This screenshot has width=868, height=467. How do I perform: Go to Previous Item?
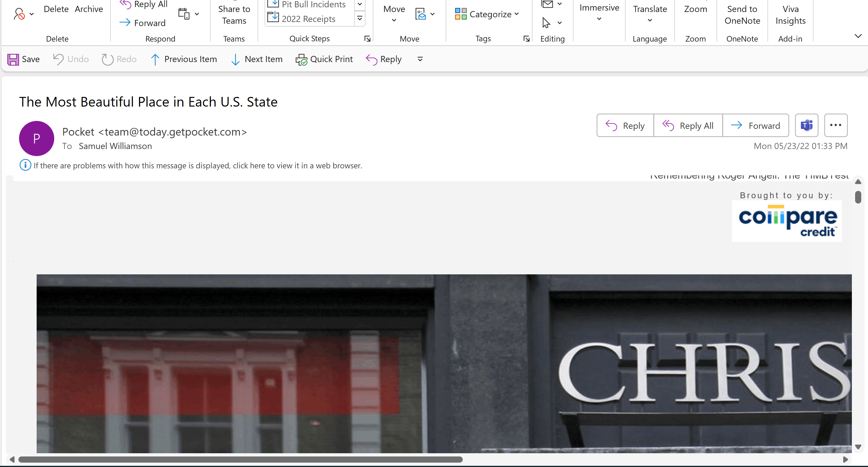tap(183, 59)
